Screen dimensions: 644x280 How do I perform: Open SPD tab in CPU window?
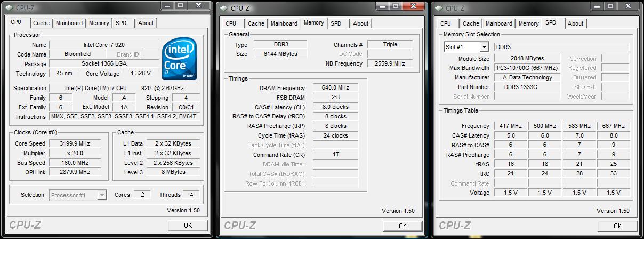click(x=121, y=23)
